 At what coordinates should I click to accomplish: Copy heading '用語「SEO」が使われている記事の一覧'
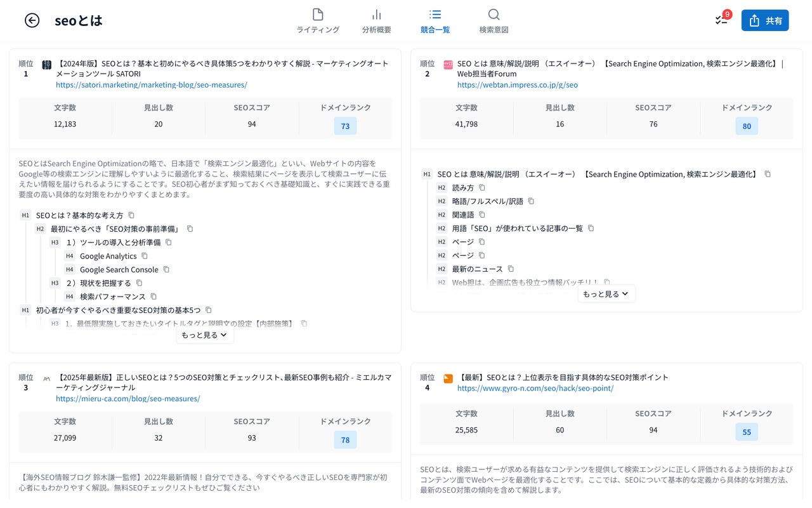click(591, 228)
